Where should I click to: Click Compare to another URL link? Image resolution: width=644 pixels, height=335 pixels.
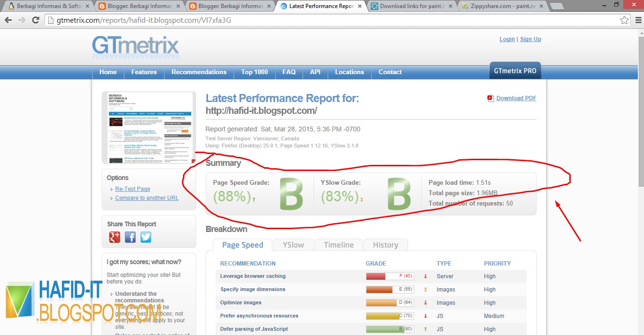click(x=147, y=198)
